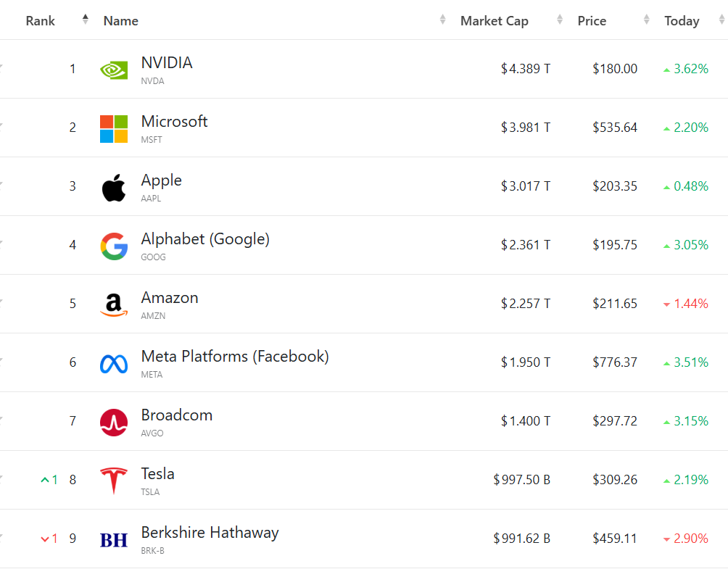Click the Meta infinity logo
The image size is (728, 569).
[x=114, y=363]
